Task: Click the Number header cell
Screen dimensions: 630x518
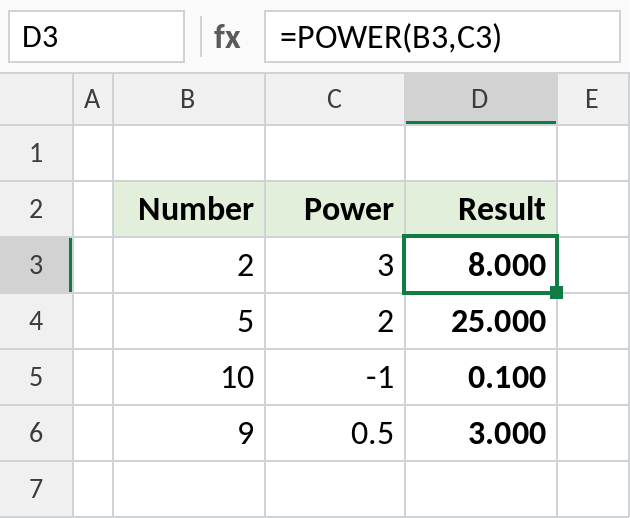Action: pos(189,209)
